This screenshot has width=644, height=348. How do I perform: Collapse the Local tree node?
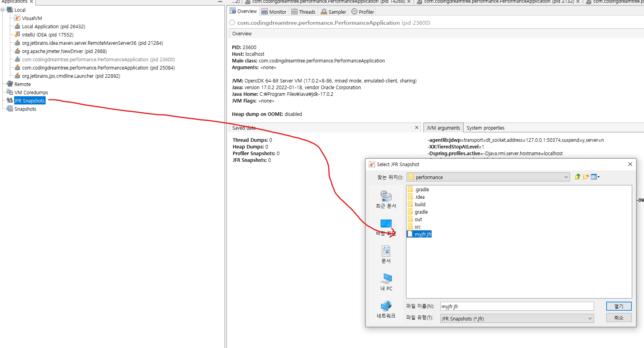3,10
